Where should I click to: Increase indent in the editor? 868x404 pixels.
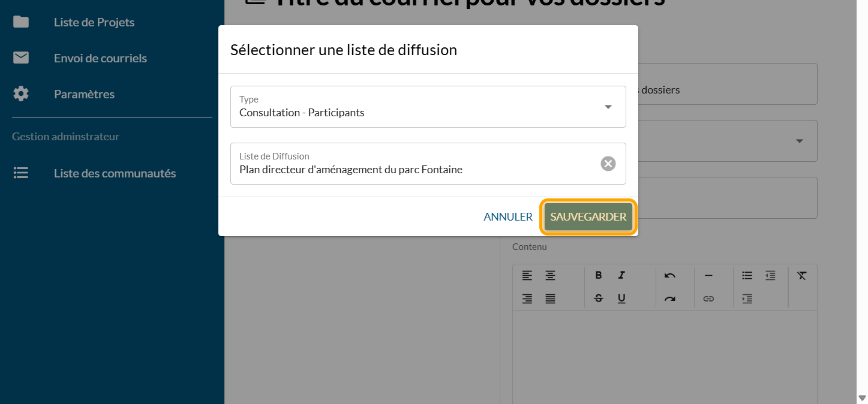pos(747,299)
